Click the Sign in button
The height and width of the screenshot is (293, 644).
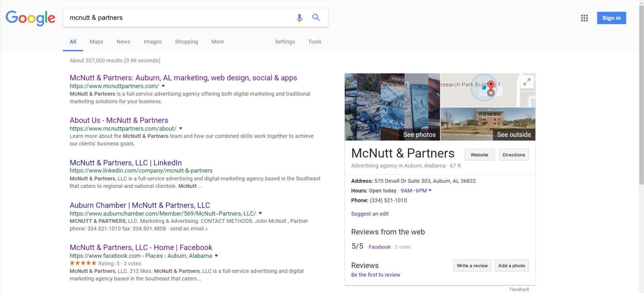611,18
